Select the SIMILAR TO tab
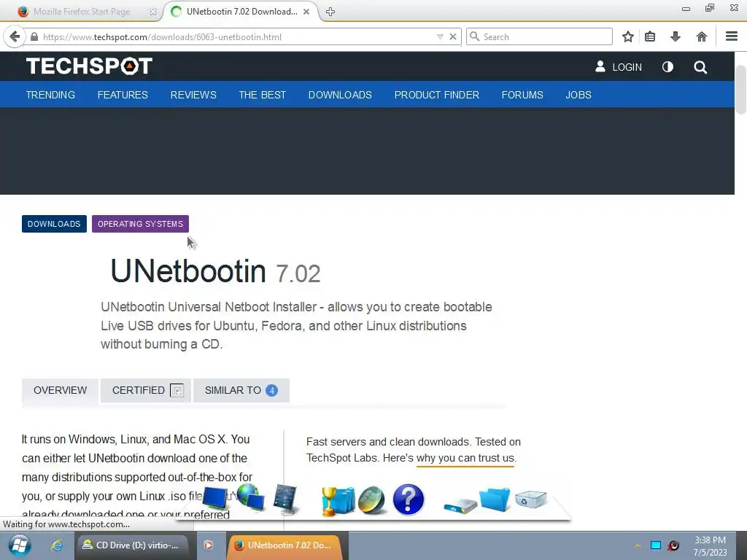 click(x=241, y=391)
